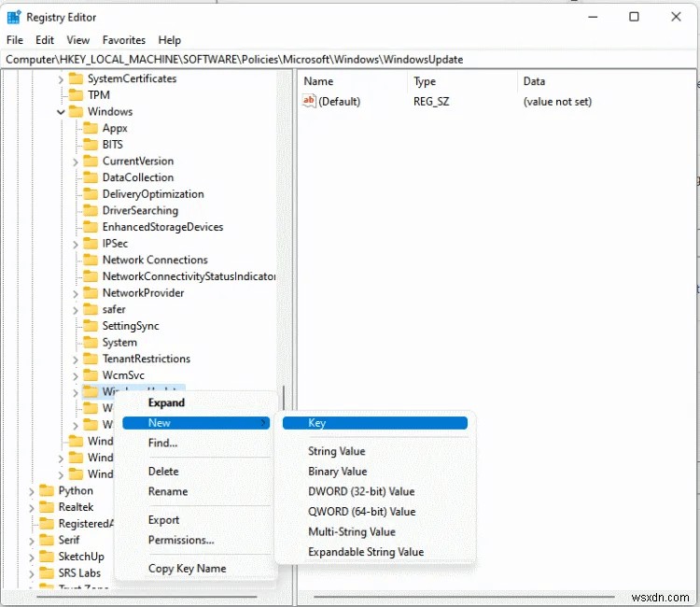The image size is (700, 607).
Task: Click the DriverSearching folder icon
Action: point(91,210)
